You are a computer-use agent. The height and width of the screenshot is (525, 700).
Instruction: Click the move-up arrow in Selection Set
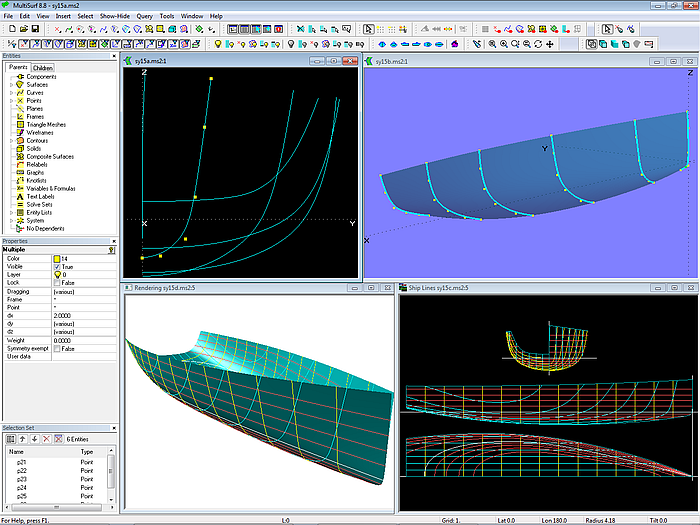[x=22, y=439]
